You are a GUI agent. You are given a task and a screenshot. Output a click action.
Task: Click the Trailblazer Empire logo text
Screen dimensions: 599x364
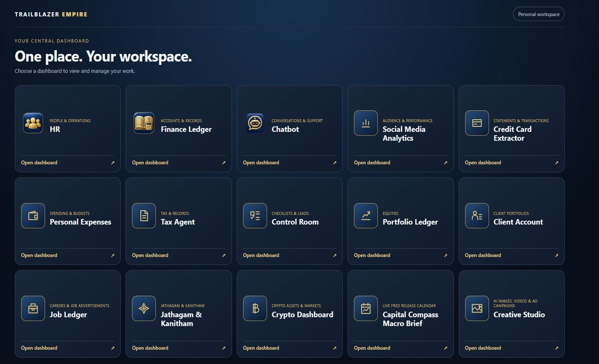(x=51, y=14)
